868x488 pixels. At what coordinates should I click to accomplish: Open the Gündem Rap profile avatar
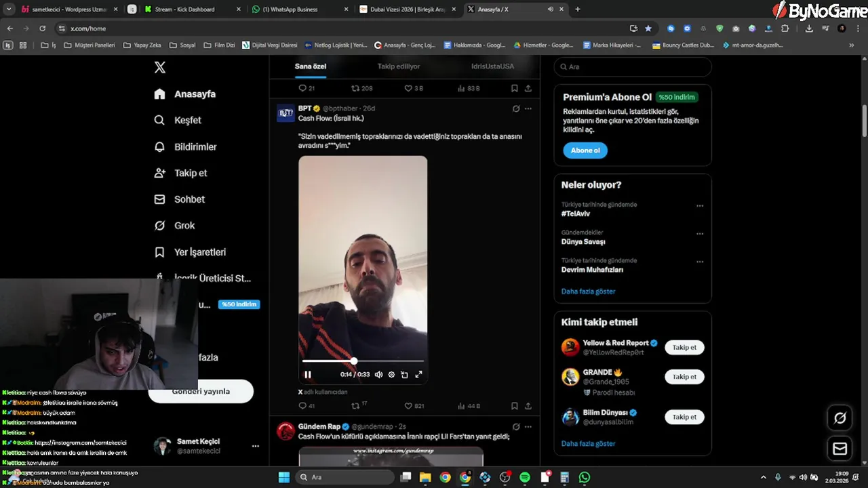(x=286, y=431)
